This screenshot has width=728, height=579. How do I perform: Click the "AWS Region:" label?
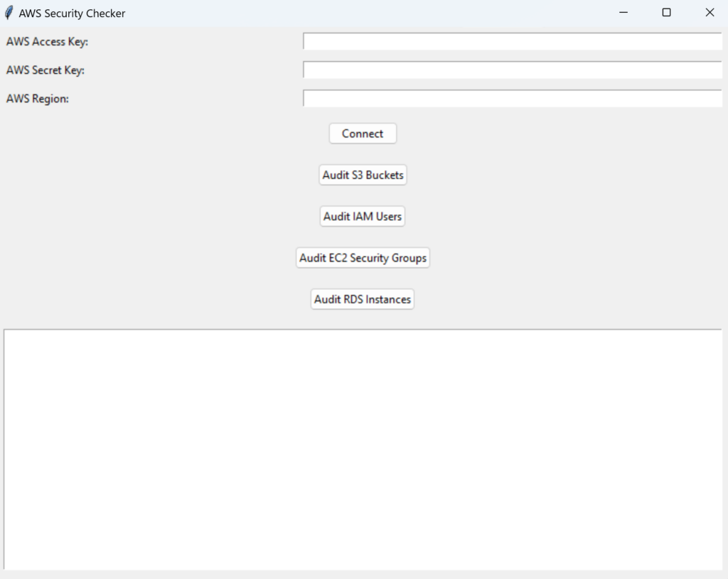pos(37,99)
